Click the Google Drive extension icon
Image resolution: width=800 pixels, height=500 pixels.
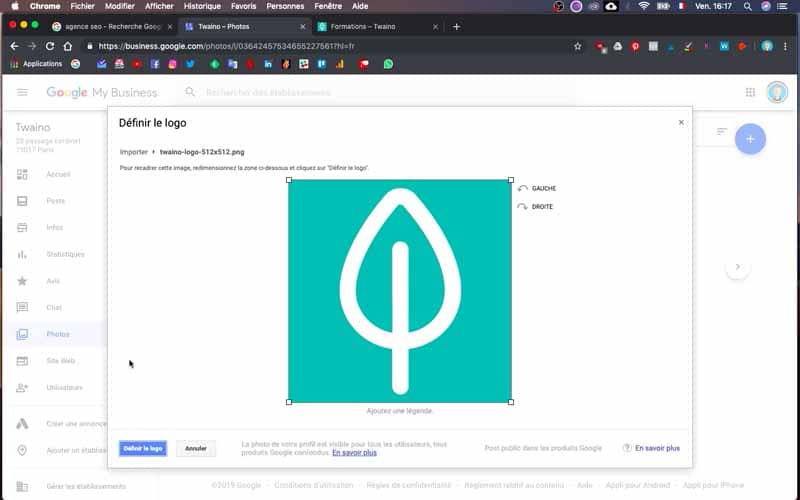[x=618, y=46]
